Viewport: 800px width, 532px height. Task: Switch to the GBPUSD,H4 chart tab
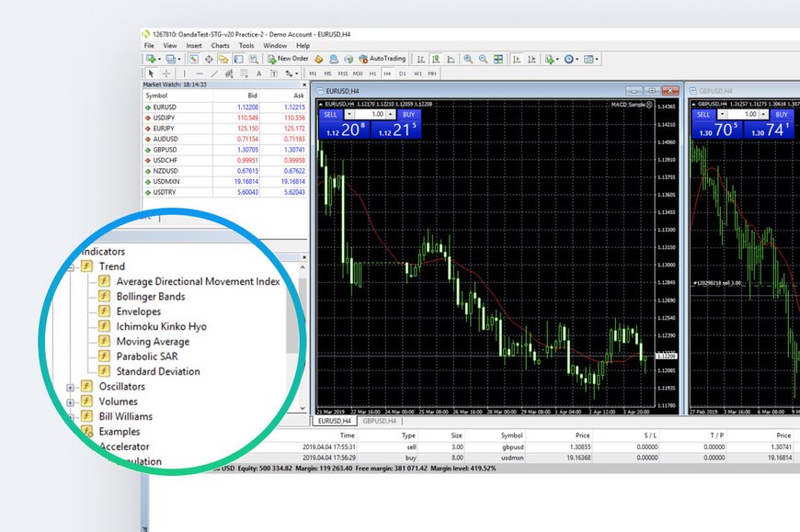pos(379,421)
